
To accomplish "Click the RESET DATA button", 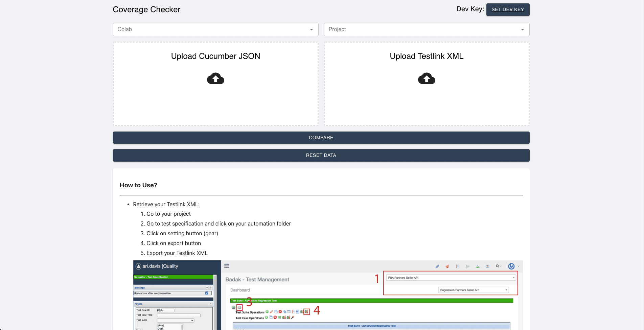I will pyautogui.click(x=321, y=155).
